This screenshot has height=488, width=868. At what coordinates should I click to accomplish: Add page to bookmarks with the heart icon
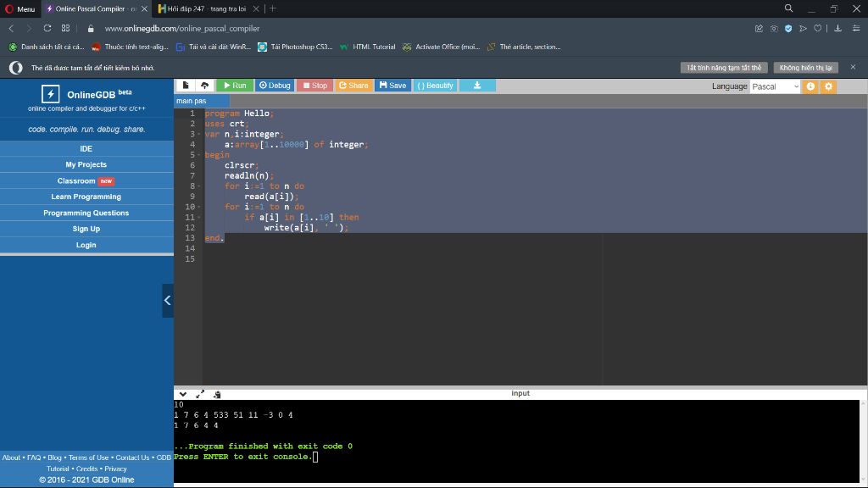(x=818, y=28)
